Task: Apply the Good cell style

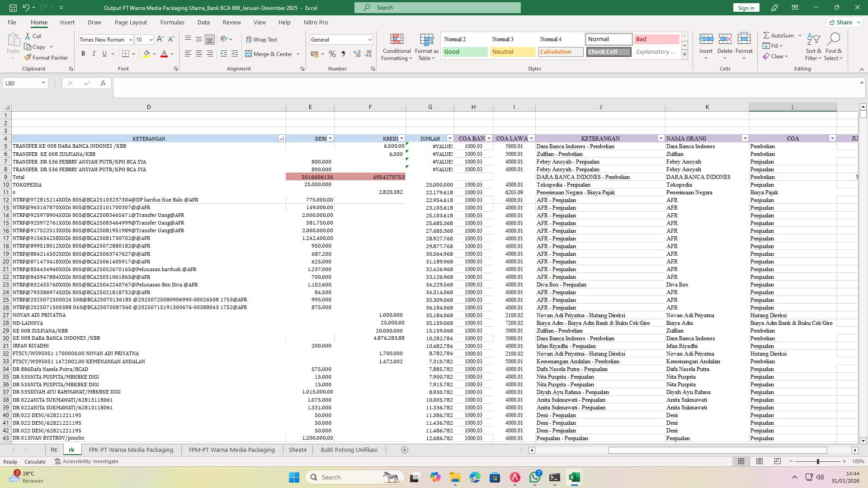Action: coord(464,52)
